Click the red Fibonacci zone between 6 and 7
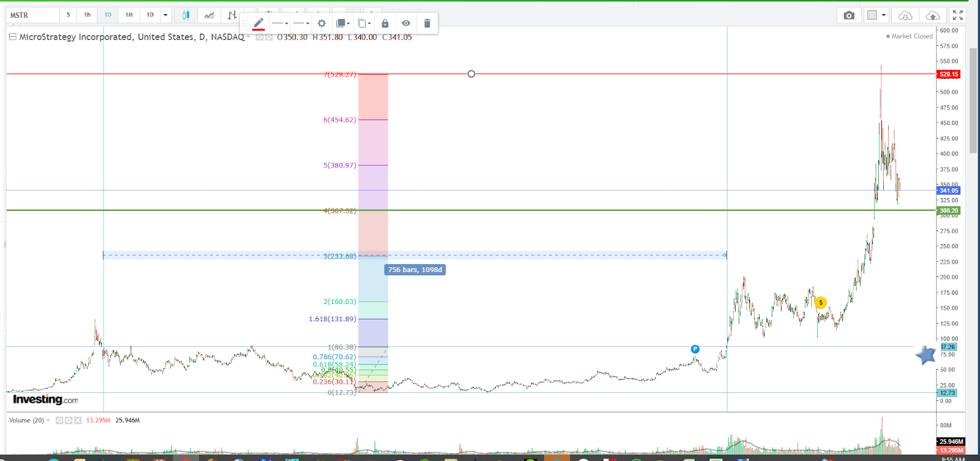Image resolution: width=980 pixels, height=461 pixels. pyautogui.click(x=373, y=97)
